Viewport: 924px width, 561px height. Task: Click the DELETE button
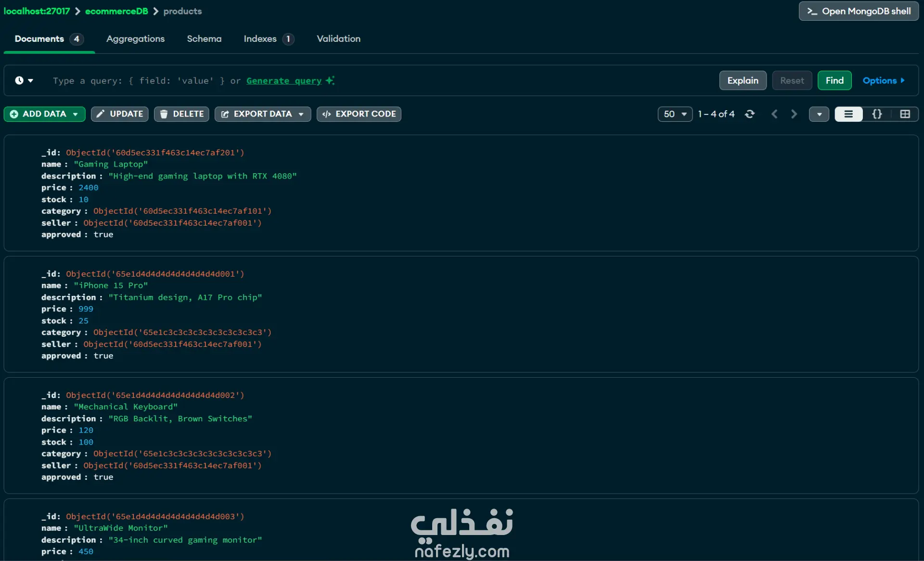(x=181, y=114)
